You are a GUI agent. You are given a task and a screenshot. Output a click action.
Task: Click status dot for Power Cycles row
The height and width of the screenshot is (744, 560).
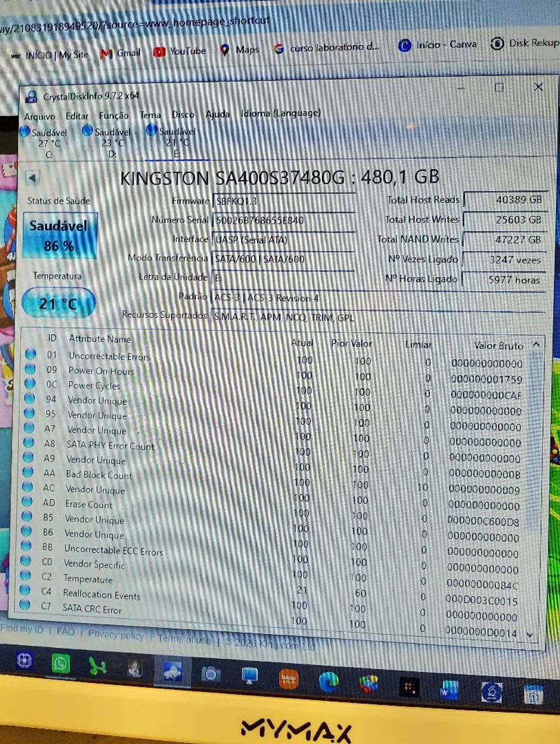(30, 384)
